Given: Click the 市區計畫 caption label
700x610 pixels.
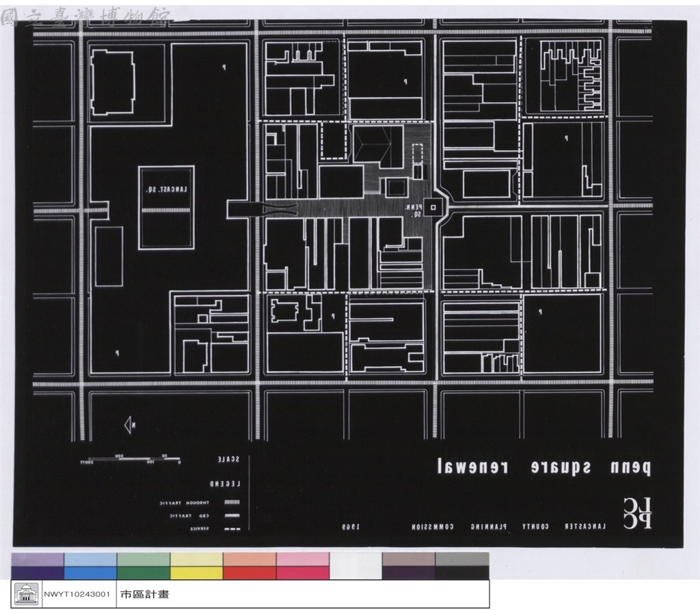Looking at the screenshot, I should click(x=145, y=594).
